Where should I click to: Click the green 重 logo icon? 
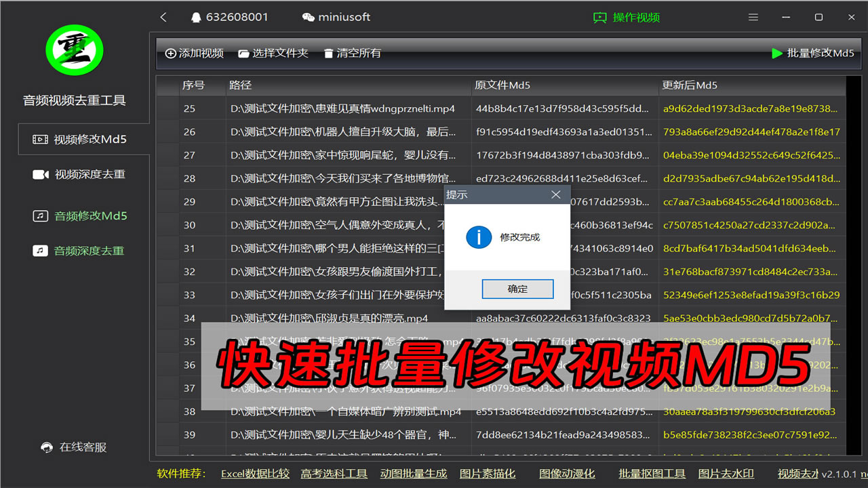[x=74, y=49]
